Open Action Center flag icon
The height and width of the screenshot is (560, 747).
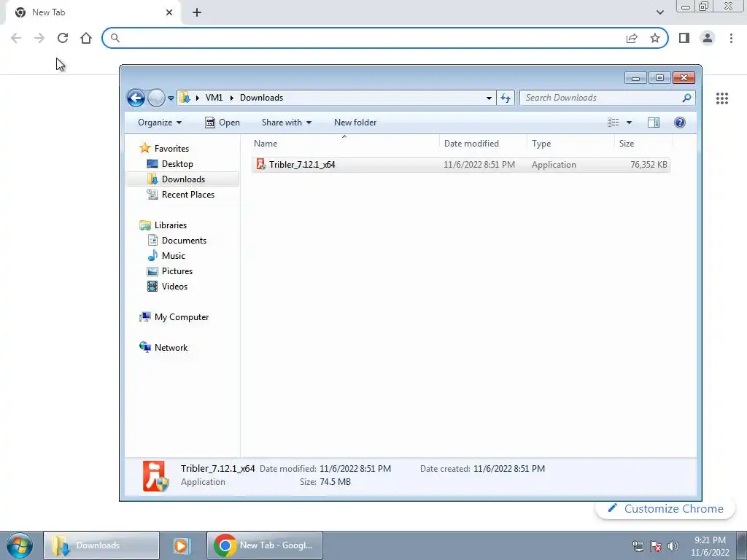click(x=656, y=546)
